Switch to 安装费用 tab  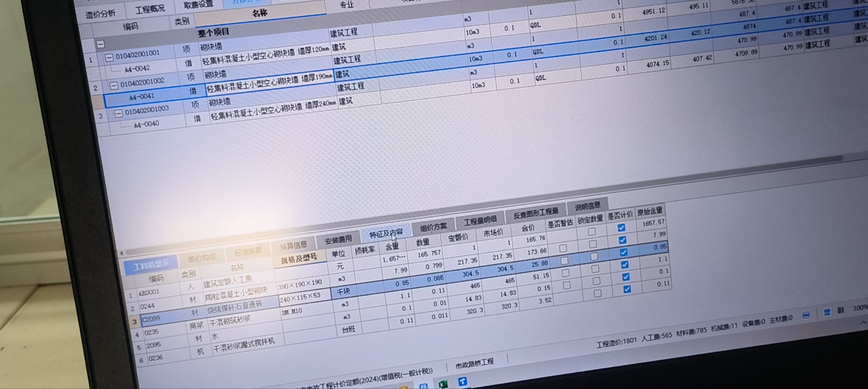tap(338, 240)
